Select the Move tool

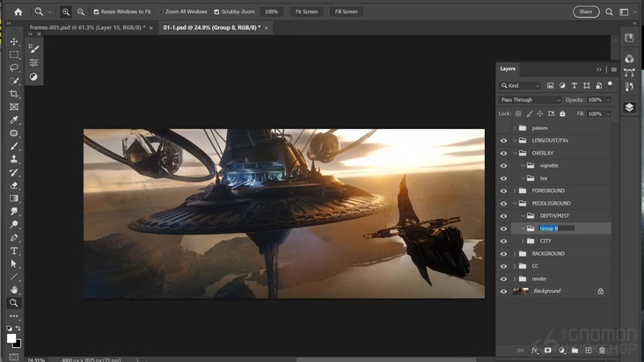point(14,42)
